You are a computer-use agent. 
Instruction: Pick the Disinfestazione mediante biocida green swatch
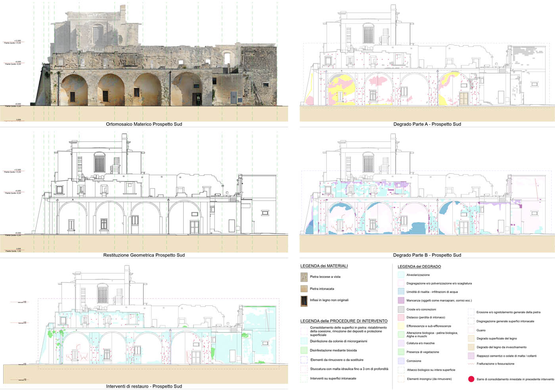(x=304, y=350)
